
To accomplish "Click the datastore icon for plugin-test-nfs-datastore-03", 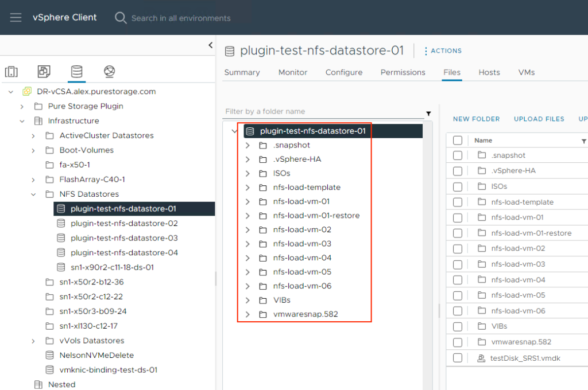I will (x=61, y=238).
